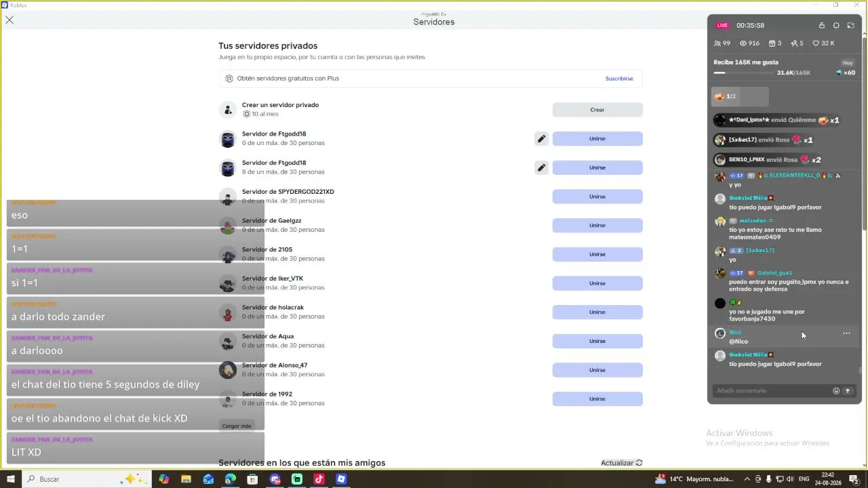868x488 pixels.
Task: Click the microphone icon in system tray
Action: [769, 479]
